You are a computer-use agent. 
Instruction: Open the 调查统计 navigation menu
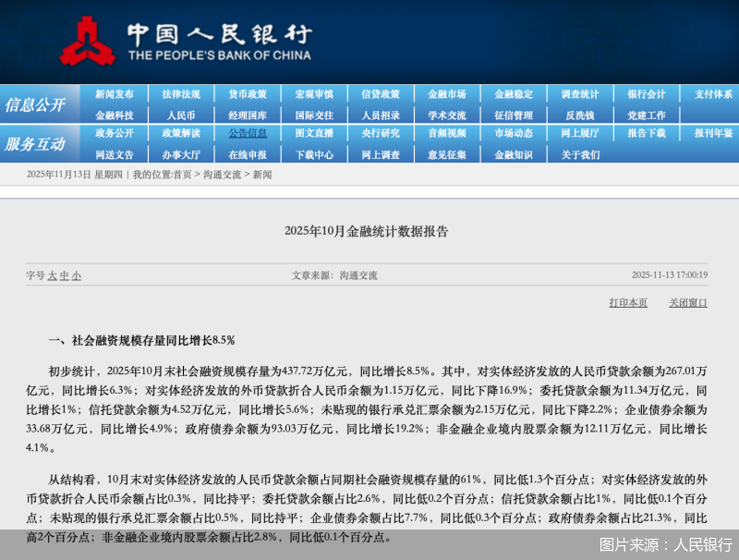tap(580, 92)
